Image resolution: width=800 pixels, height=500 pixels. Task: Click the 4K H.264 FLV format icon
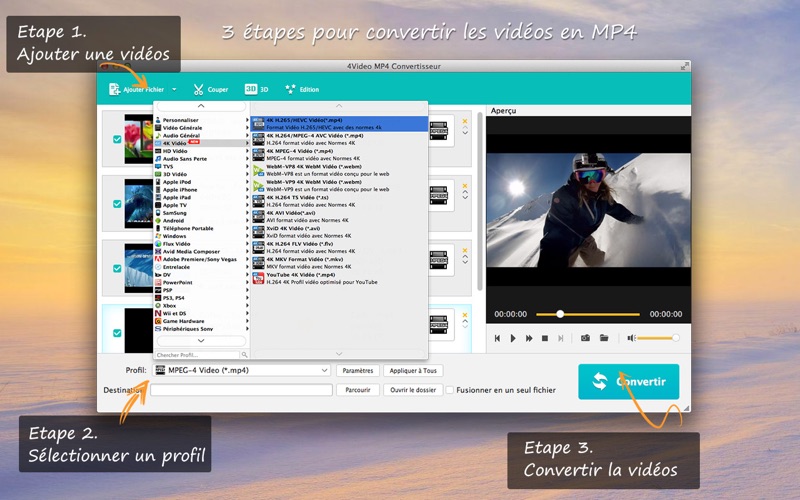[x=259, y=247]
